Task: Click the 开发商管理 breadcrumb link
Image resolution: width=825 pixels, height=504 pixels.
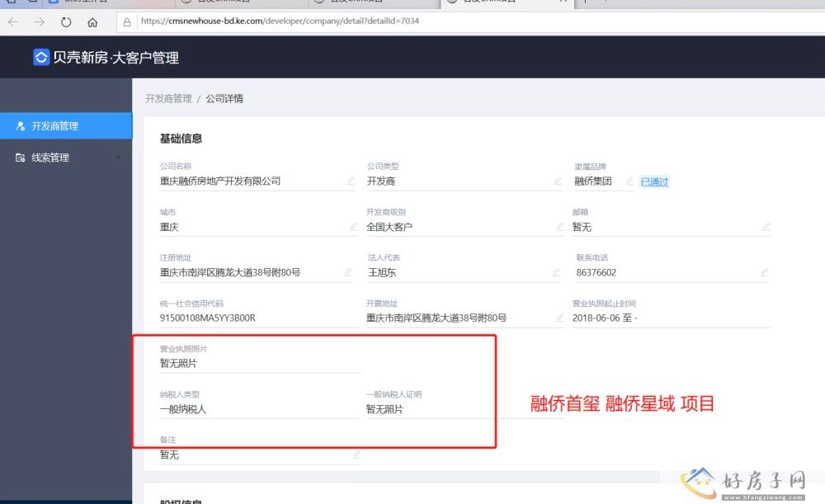Action: pyautogui.click(x=168, y=98)
